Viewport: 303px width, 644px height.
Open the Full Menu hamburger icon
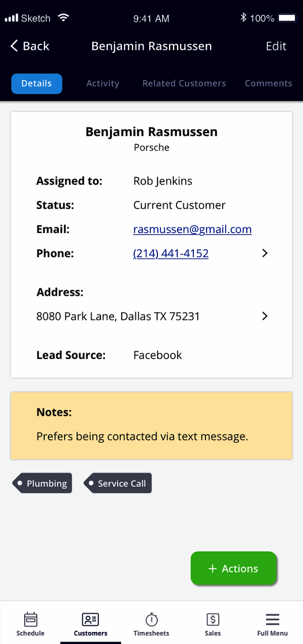click(x=272, y=620)
